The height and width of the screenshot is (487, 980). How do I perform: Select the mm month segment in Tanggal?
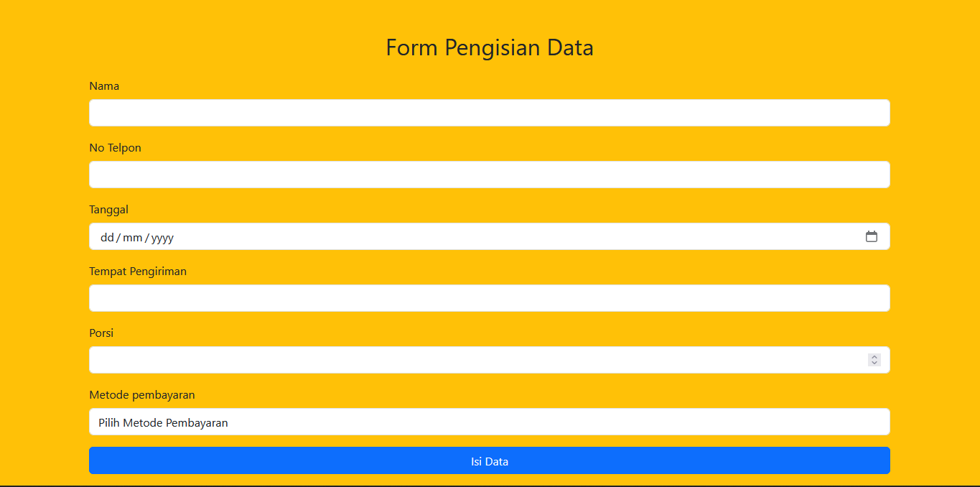point(132,237)
